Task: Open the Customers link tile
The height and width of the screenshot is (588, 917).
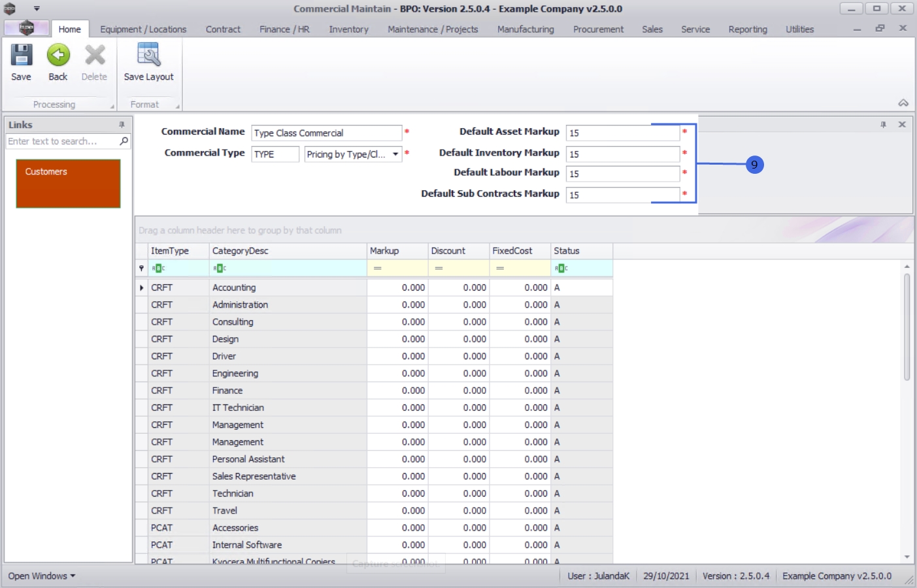Action: pyautogui.click(x=68, y=184)
